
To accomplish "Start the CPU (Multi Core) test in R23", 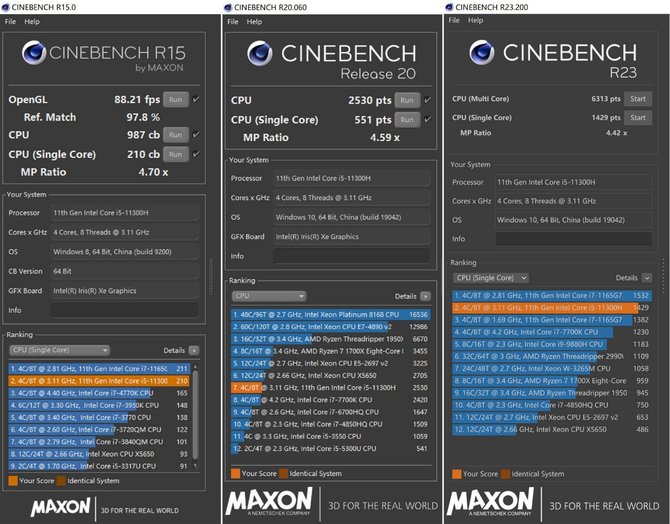I will click(637, 99).
